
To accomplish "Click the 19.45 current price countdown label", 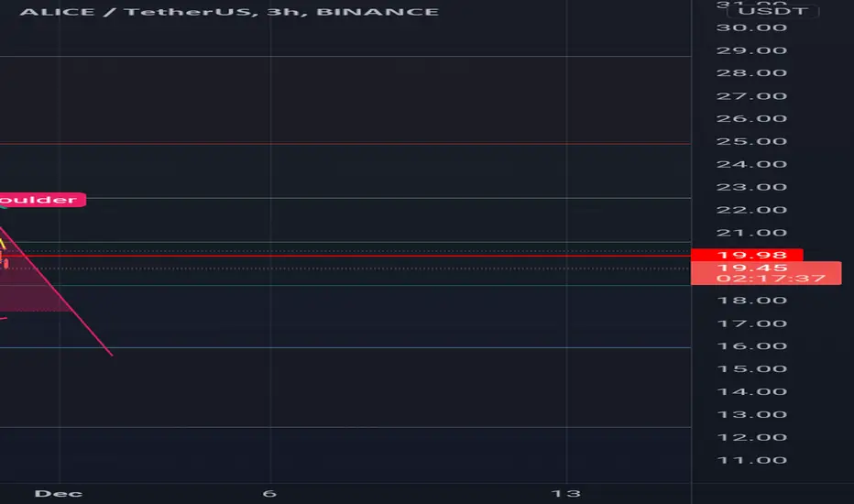I will point(766,273).
